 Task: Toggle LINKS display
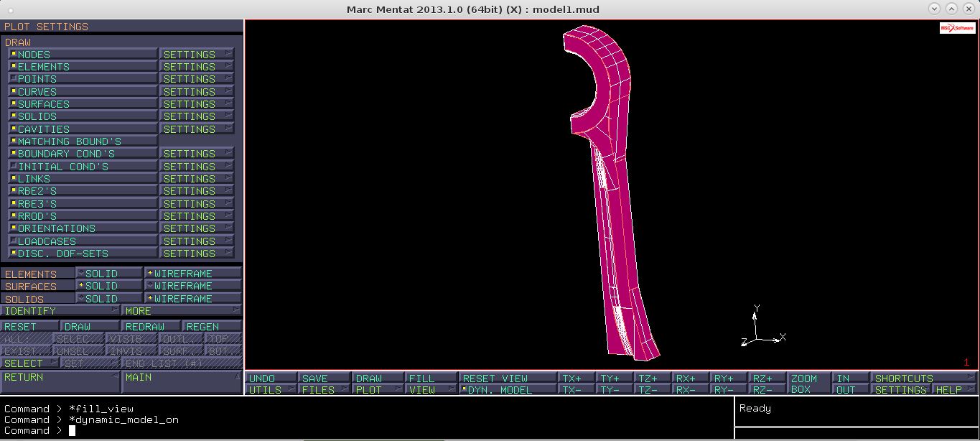tap(83, 179)
